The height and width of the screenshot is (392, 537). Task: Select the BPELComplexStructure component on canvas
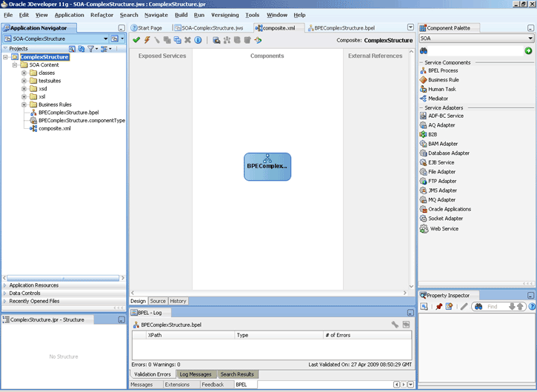coord(267,166)
